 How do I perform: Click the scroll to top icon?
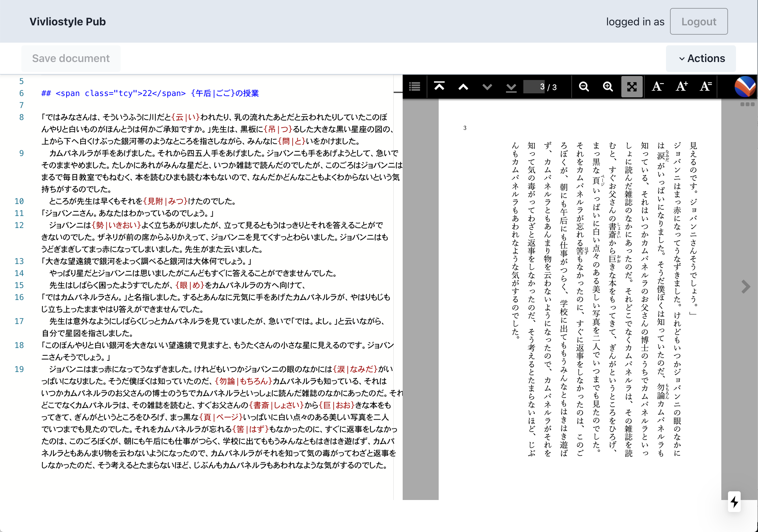point(440,88)
